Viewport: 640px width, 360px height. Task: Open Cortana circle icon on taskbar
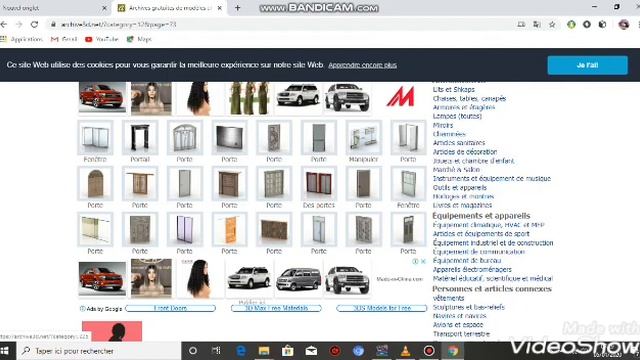pyautogui.click(x=193, y=351)
